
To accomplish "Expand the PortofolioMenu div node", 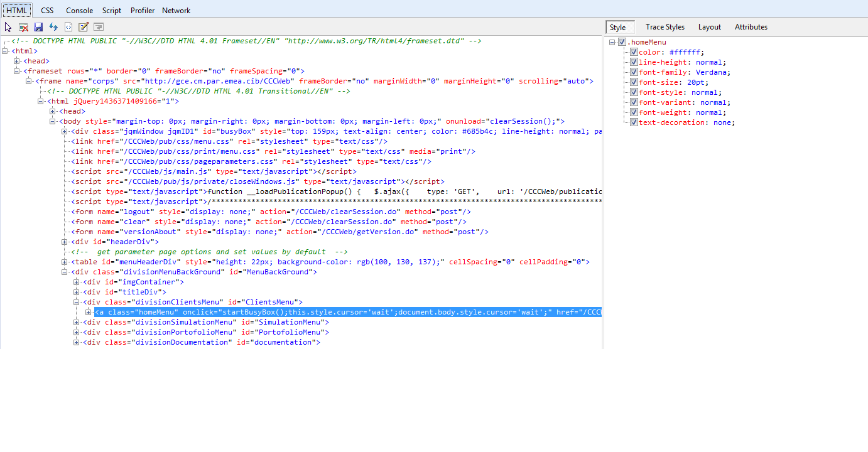I will (77, 332).
